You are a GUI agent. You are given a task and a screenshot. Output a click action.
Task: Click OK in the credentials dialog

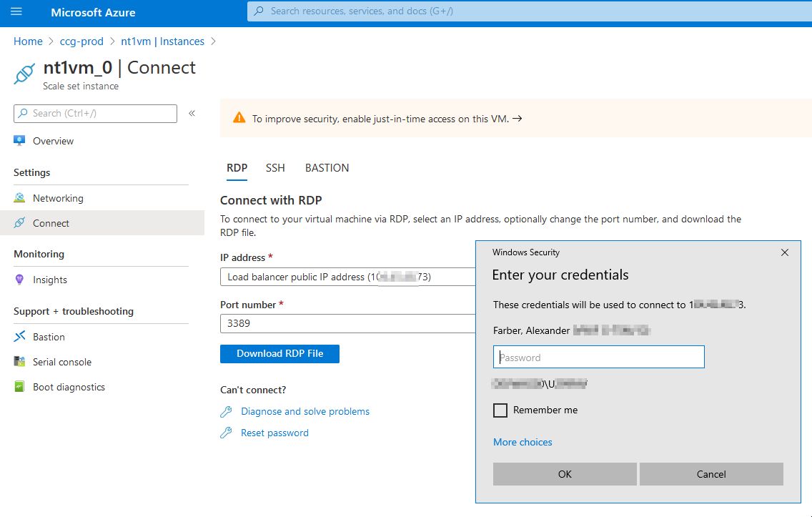[x=565, y=474]
